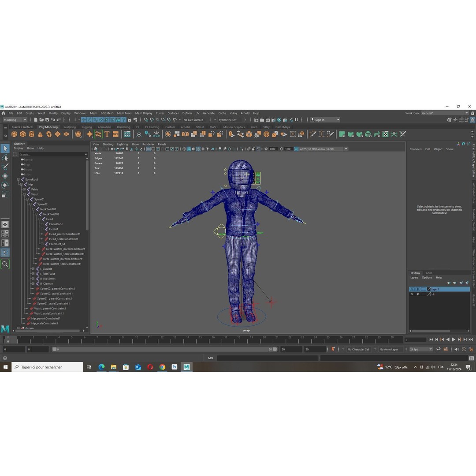Click the time range slider bar
Image resolution: width=476 pixels, height=476 pixels.
(164, 350)
